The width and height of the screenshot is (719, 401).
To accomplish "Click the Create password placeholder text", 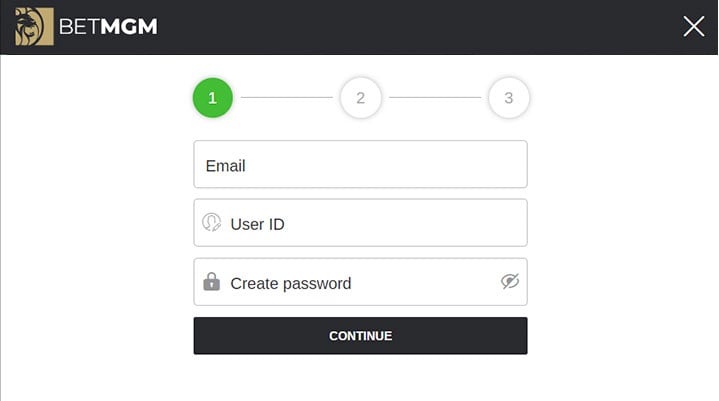I will click(x=290, y=283).
